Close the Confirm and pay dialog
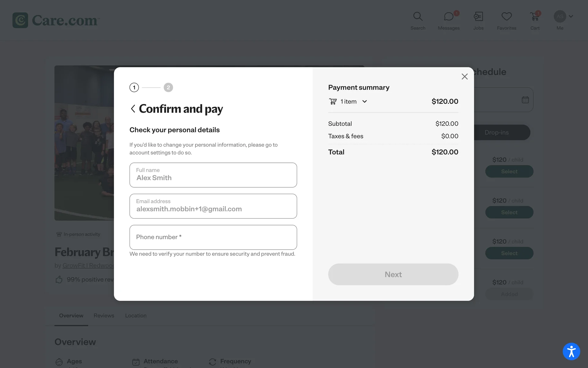The width and height of the screenshot is (588, 368). [465, 77]
